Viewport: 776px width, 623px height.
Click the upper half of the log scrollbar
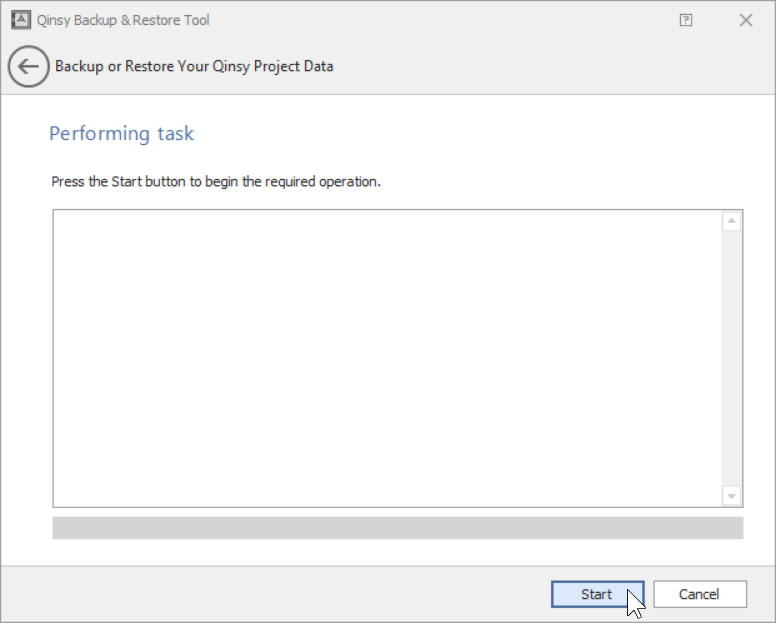731,290
